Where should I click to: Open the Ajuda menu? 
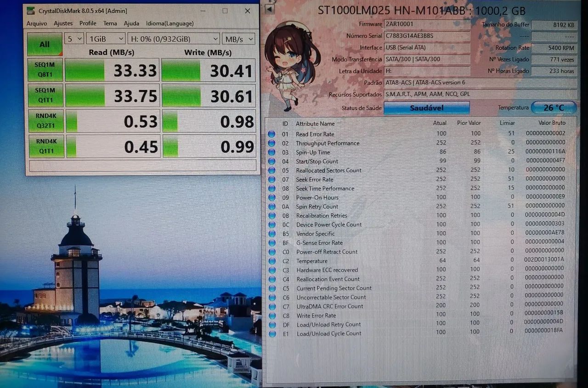131,23
